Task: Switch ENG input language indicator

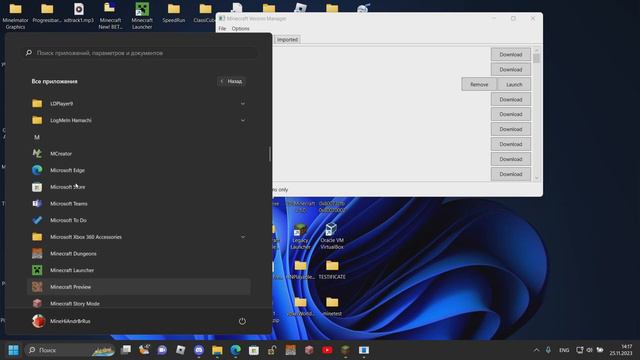Action: (x=564, y=350)
